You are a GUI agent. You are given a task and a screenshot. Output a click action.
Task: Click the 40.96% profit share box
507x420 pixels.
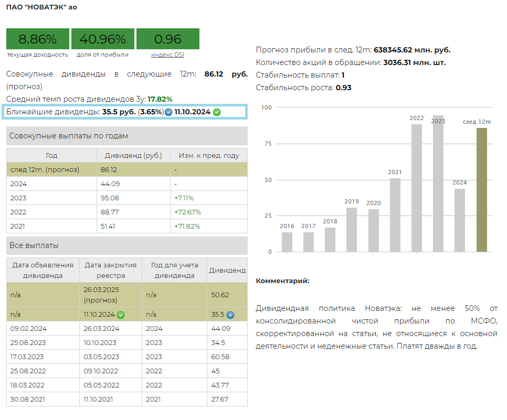click(102, 39)
